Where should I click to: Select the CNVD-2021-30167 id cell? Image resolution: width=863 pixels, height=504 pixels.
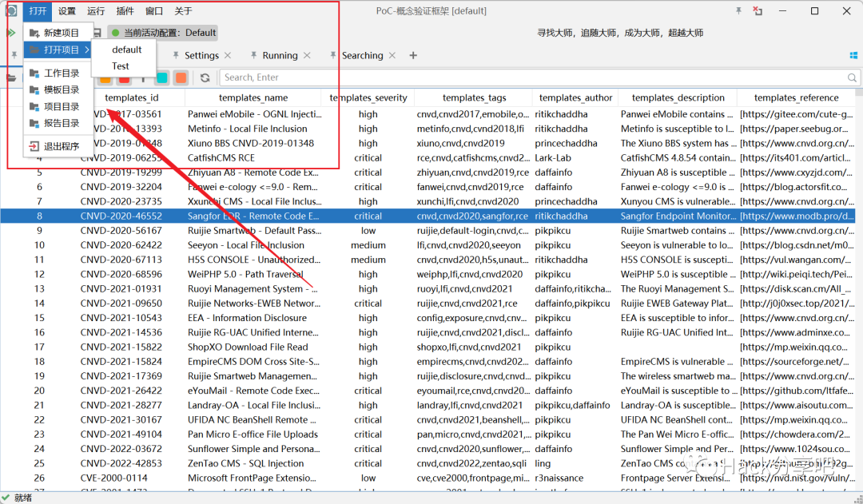121,420
